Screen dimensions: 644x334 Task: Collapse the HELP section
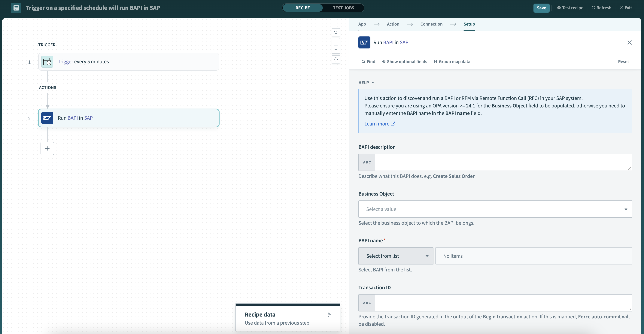tap(366, 83)
